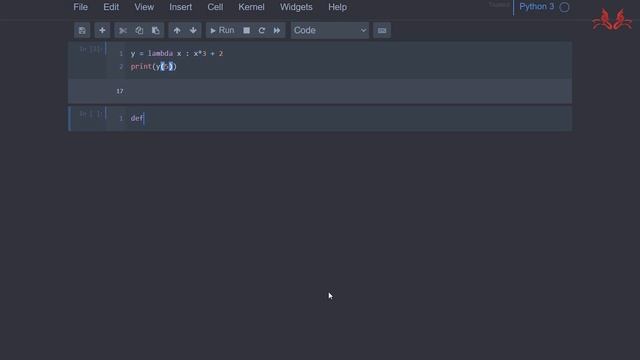Copy the selected cell

[x=139, y=31]
